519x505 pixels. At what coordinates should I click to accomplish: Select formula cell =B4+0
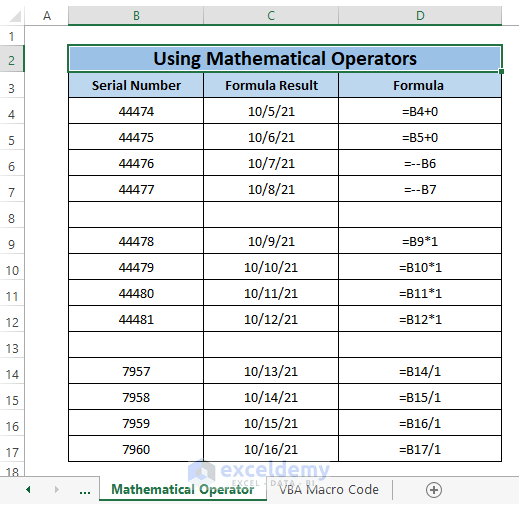420,111
